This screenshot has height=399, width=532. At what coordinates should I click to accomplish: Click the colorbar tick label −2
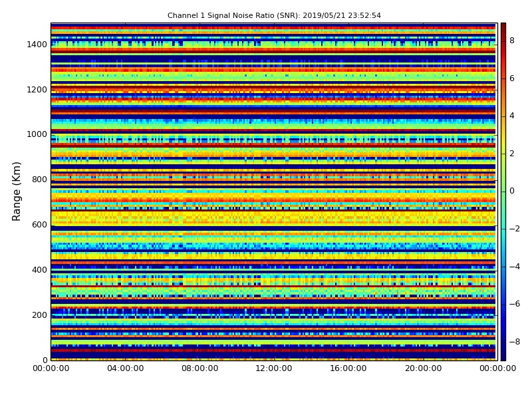pos(515,229)
